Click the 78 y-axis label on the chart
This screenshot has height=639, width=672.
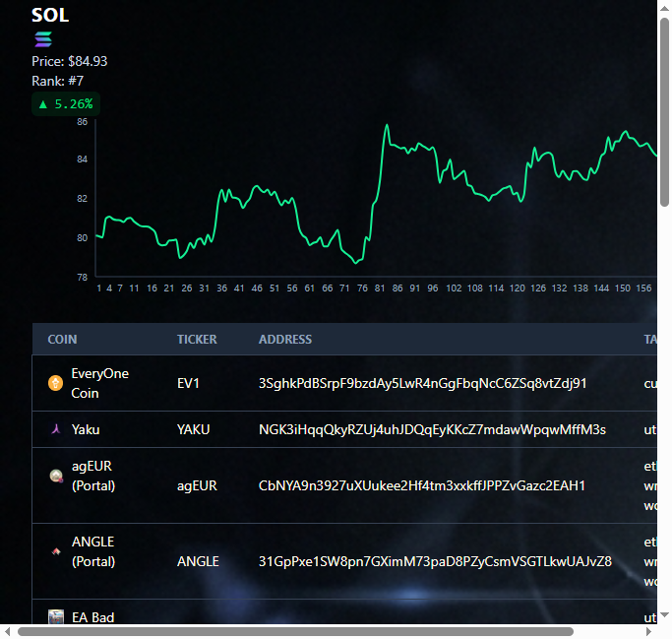[x=83, y=278]
